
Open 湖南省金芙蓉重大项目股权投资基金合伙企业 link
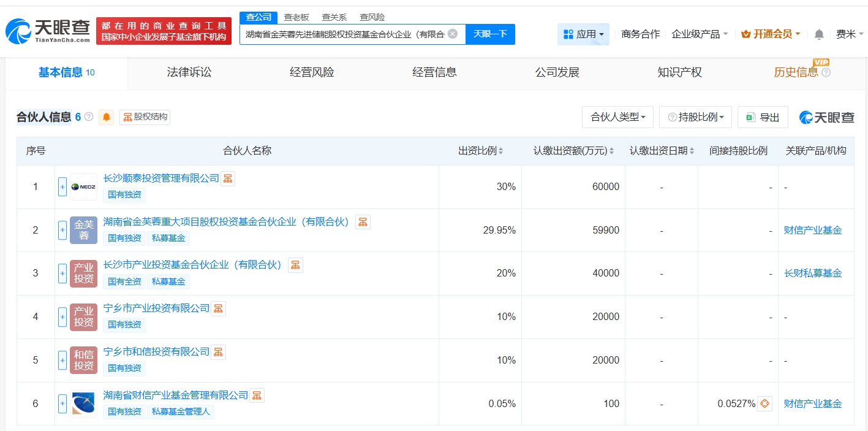coord(226,221)
